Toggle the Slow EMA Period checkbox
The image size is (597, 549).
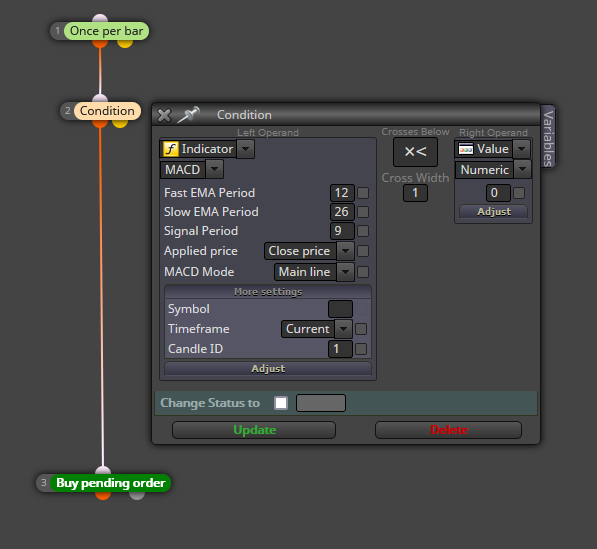pyautogui.click(x=363, y=212)
